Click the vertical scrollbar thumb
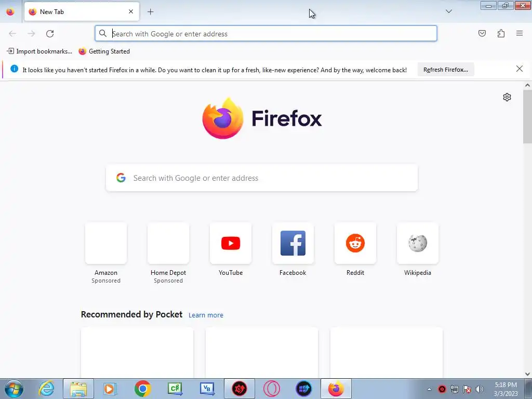 click(527, 116)
